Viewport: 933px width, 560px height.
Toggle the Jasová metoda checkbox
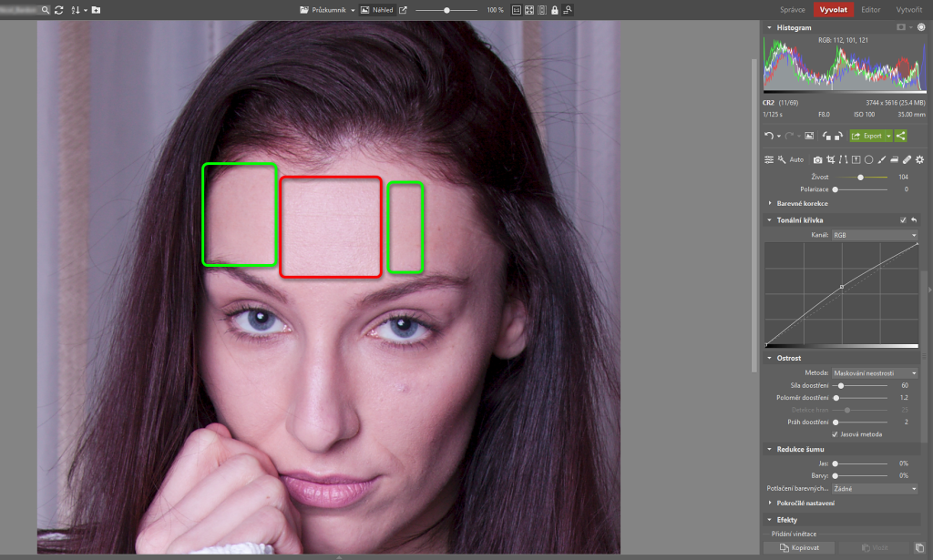click(x=835, y=434)
